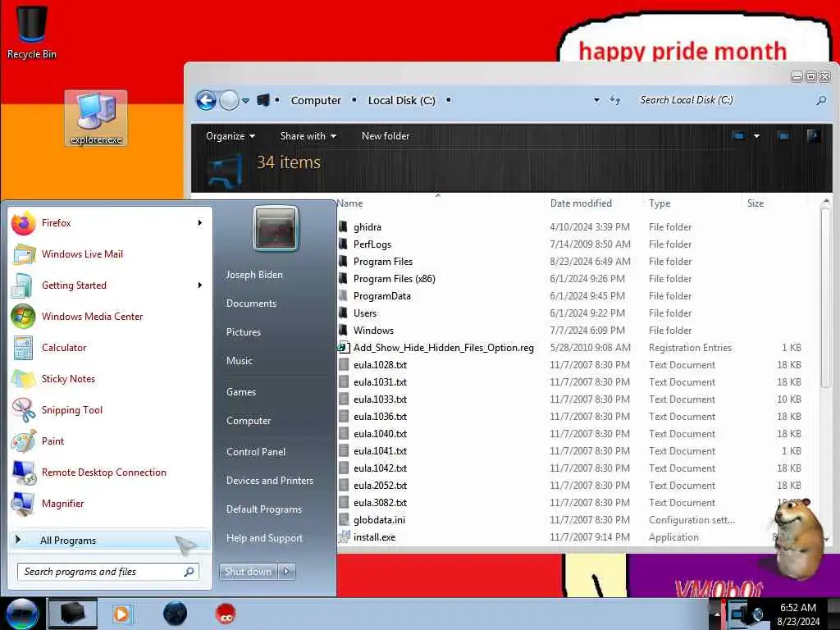Click the file list vertical scrollbar
The height and width of the screenshot is (630, 840).
(825, 297)
